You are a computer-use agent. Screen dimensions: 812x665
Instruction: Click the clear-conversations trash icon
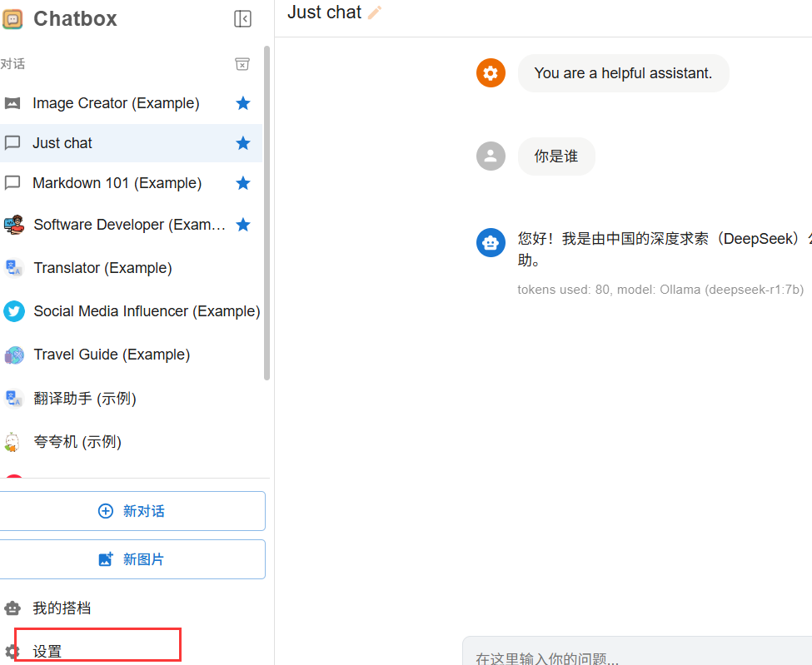[x=242, y=64]
